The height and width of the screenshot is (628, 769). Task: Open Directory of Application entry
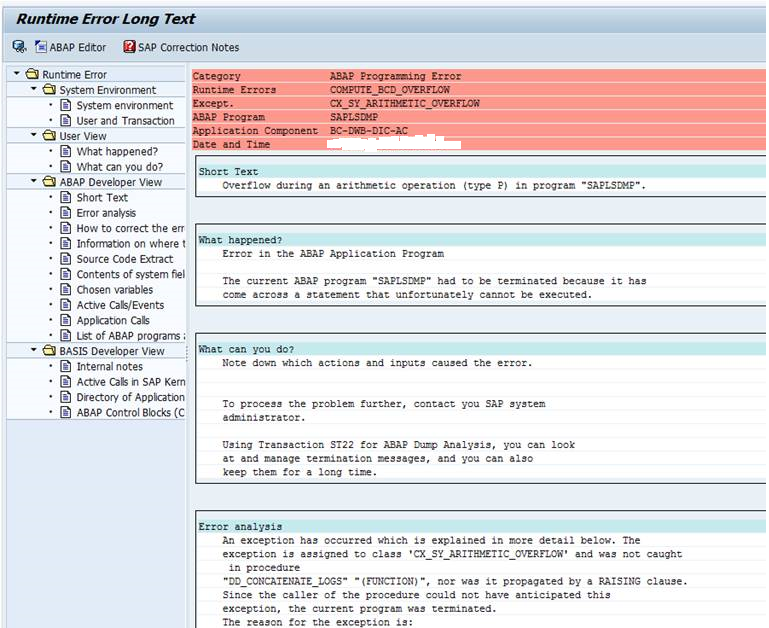130,397
